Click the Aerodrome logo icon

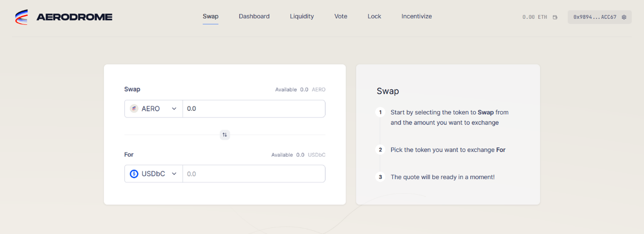(21, 17)
